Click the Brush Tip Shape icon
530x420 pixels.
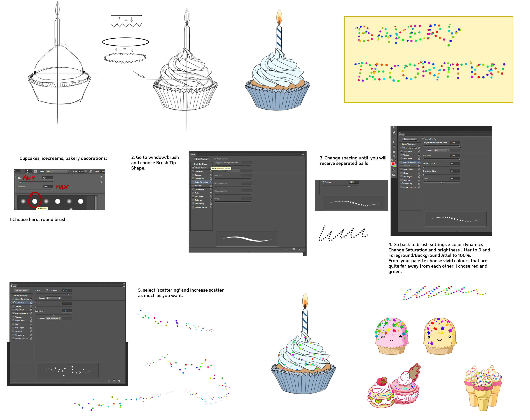(x=201, y=165)
